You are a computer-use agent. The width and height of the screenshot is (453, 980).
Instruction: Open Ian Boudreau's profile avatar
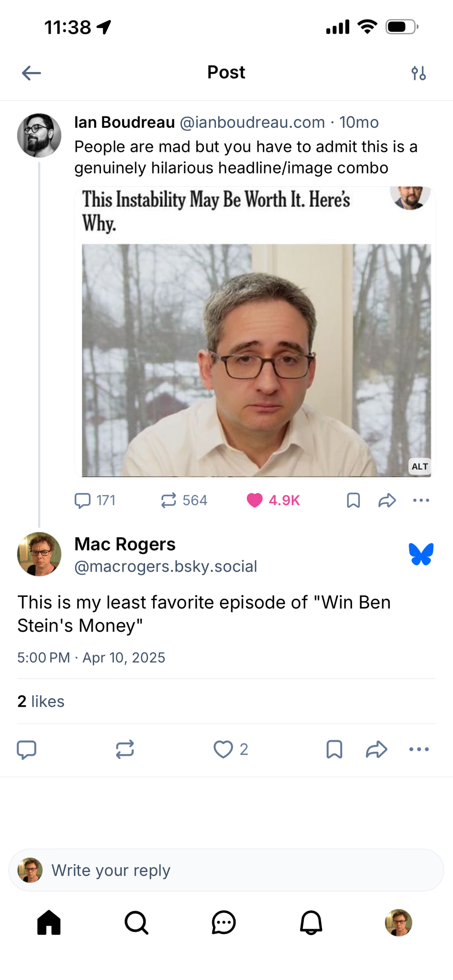click(39, 135)
